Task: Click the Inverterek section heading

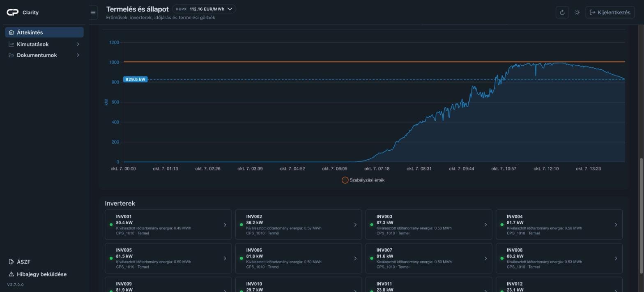Action: [x=120, y=203]
